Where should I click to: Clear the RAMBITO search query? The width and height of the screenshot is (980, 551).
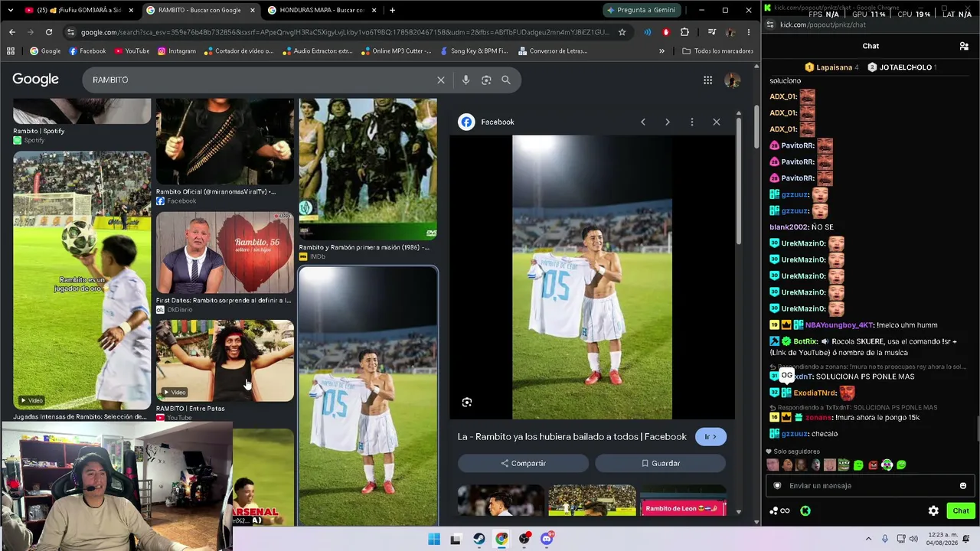pos(441,80)
